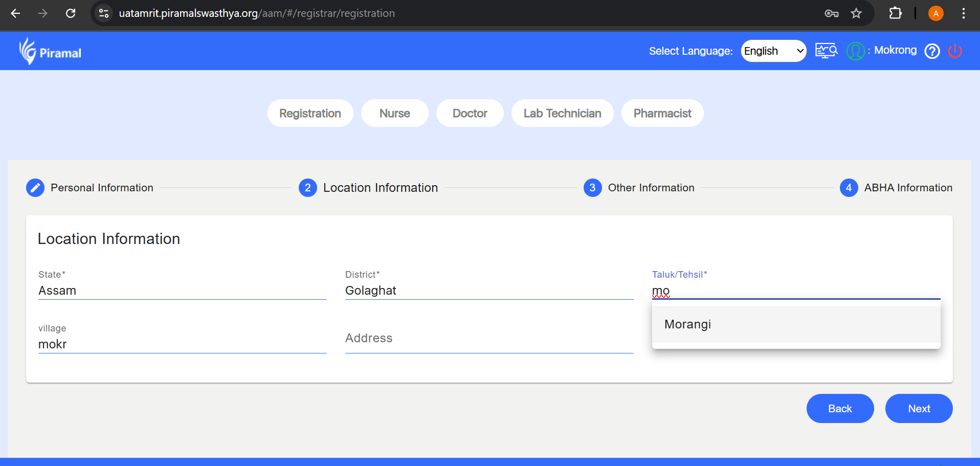This screenshot has width=980, height=466.
Task: Go to the Pharmacist tab
Action: [662, 113]
